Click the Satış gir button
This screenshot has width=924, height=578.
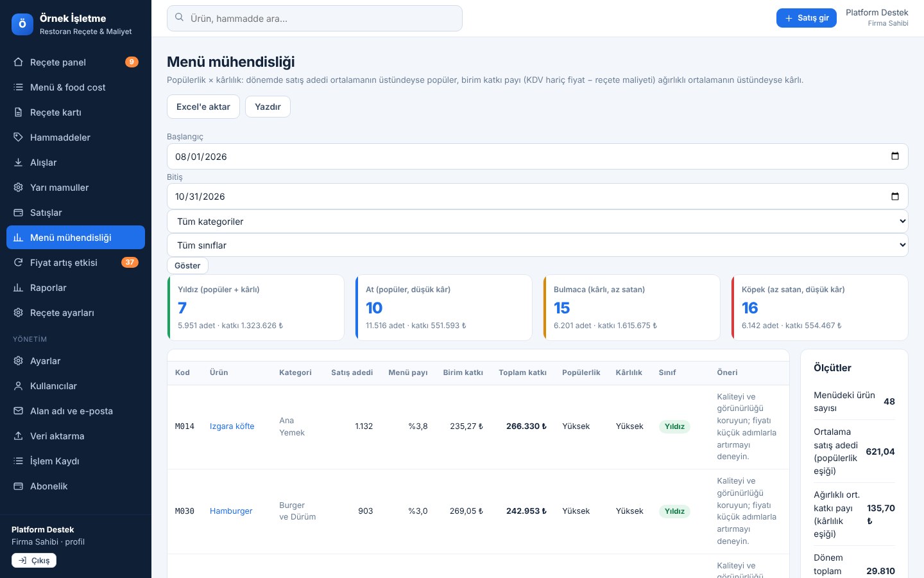[x=807, y=18]
